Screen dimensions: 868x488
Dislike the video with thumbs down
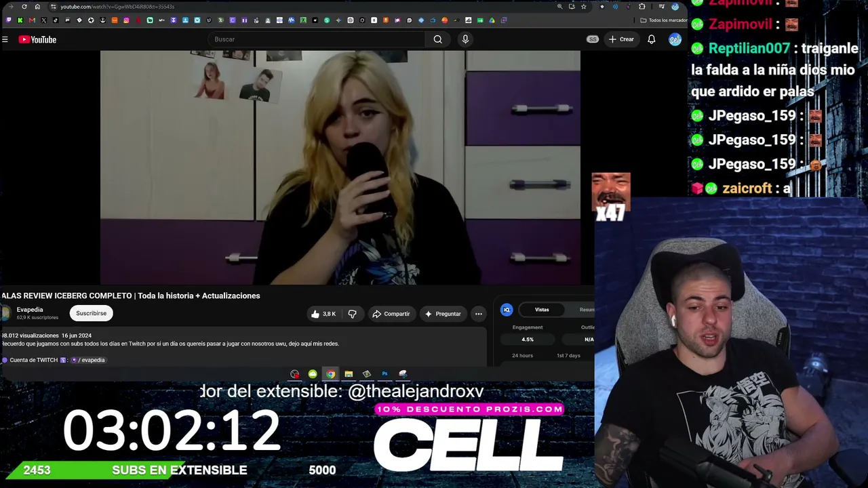click(352, 314)
